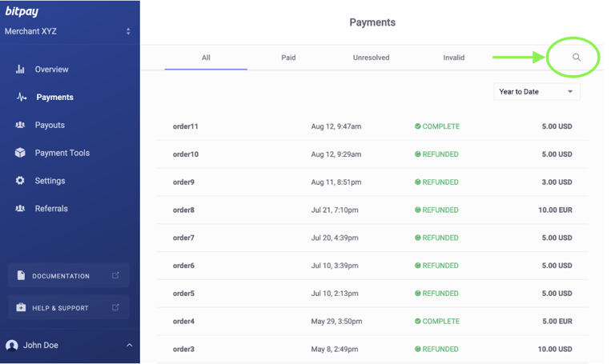The image size is (615, 364).
Task: Click the Payouts people icon
Action: (x=20, y=125)
